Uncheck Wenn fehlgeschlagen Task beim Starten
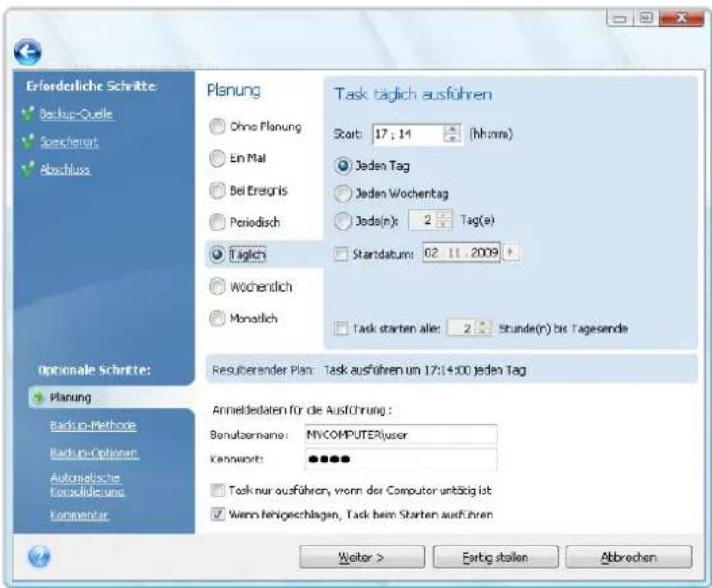Image resolution: width=712 pixels, height=588 pixels. click(x=217, y=514)
